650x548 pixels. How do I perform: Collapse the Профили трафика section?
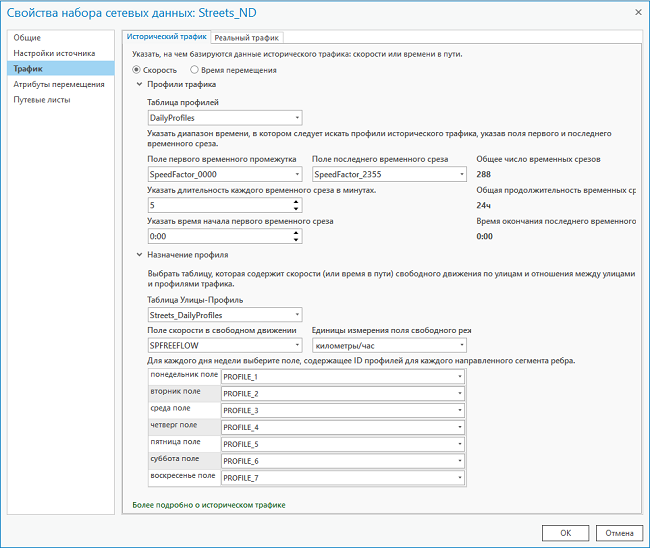click(139, 85)
